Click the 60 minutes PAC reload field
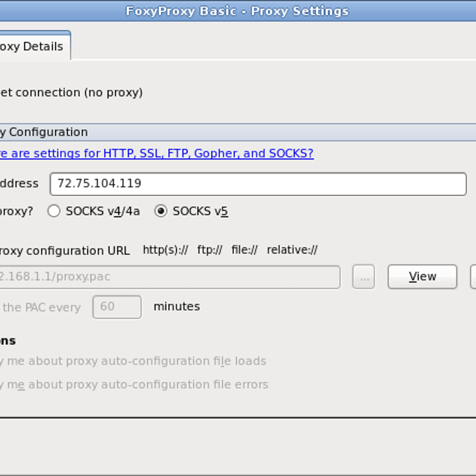The height and width of the screenshot is (476, 476). click(117, 307)
